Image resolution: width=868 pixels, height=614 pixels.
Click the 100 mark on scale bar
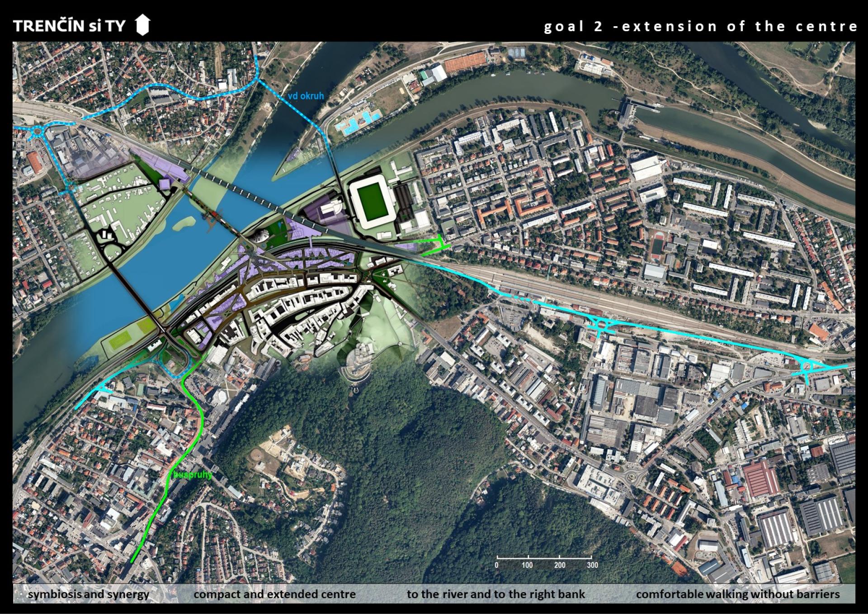point(527,565)
